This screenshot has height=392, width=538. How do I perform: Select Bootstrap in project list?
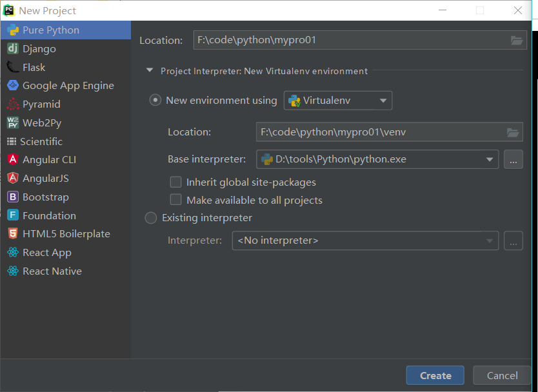point(66,197)
